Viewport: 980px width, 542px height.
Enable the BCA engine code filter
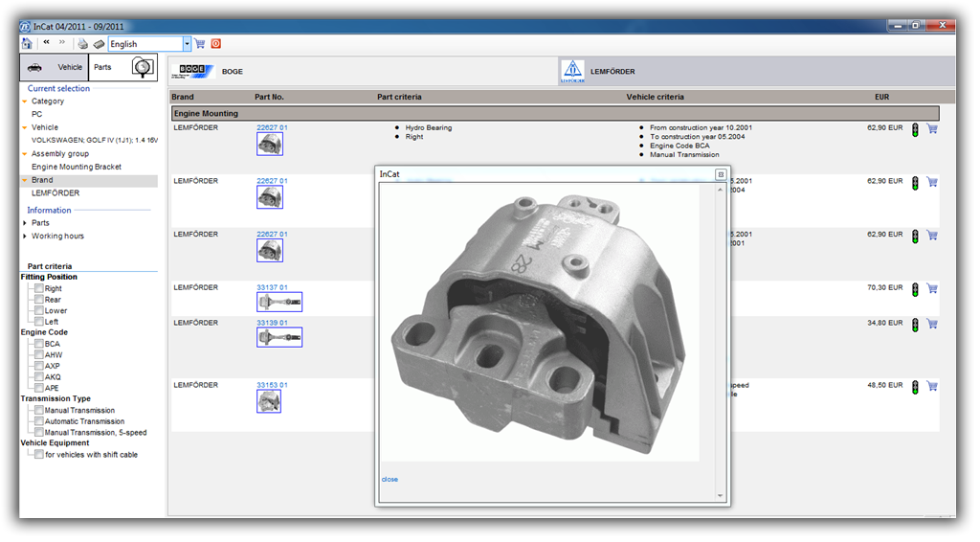point(38,344)
